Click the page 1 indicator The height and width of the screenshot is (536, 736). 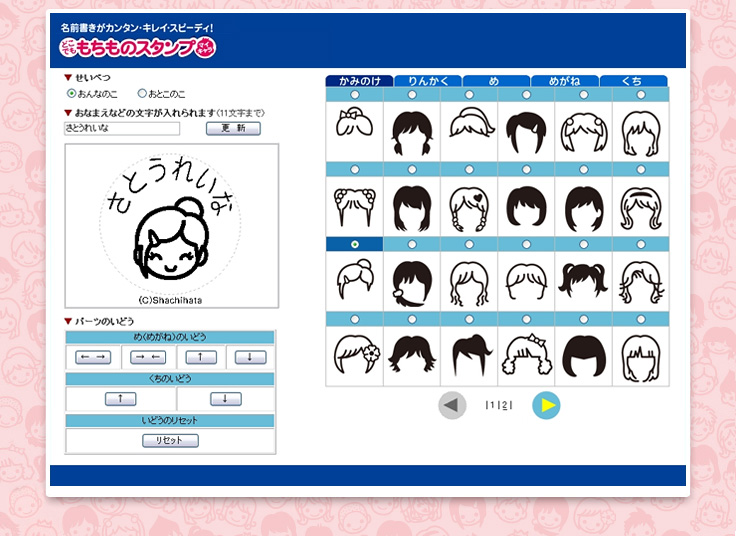coord(492,405)
